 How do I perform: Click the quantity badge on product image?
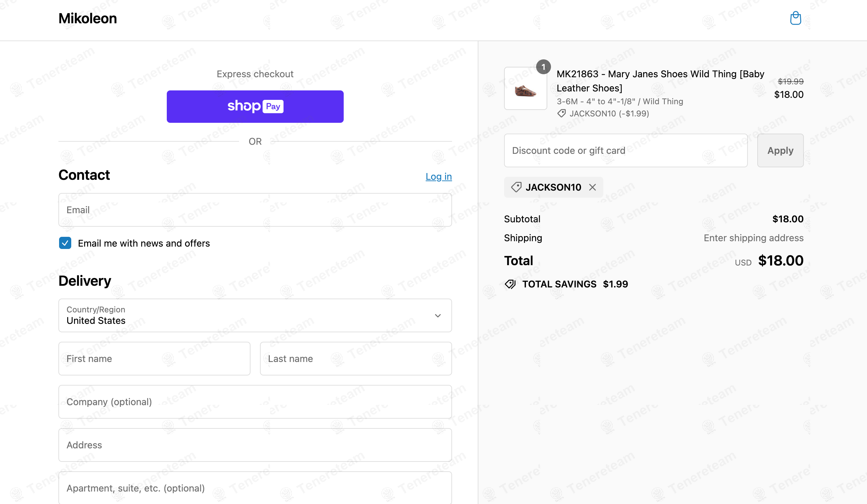tap(543, 67)
